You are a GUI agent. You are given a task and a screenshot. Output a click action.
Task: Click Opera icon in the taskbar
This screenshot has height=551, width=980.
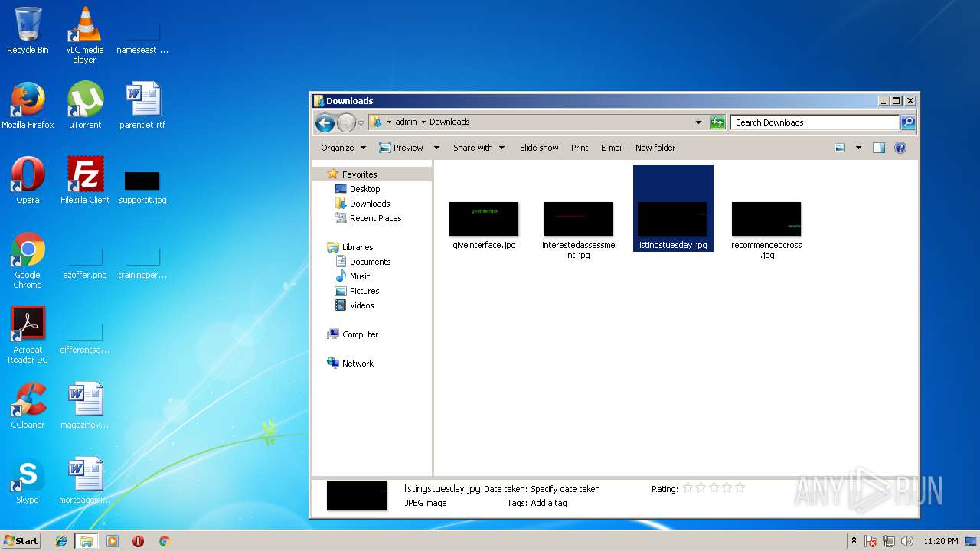coord(138,541)
